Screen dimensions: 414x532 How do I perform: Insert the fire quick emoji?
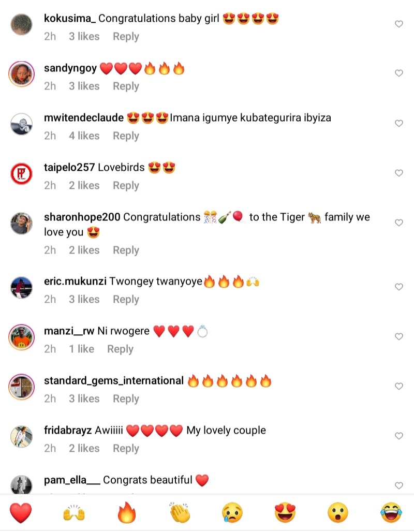(127, 512)
